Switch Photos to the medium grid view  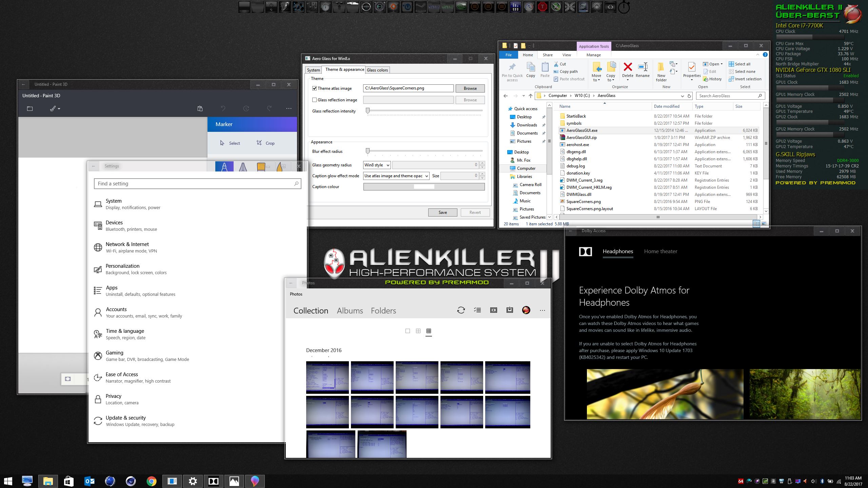point(418,331)
